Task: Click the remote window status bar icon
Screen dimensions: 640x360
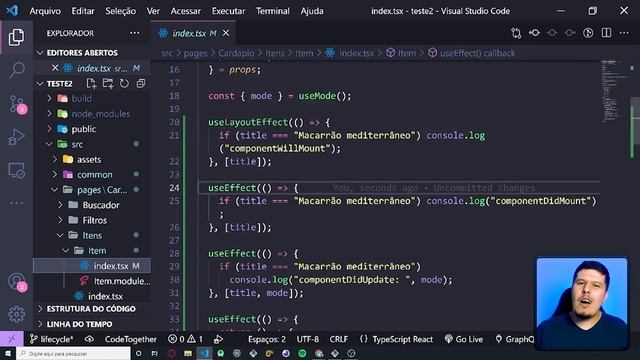Action: coord(11,339)
